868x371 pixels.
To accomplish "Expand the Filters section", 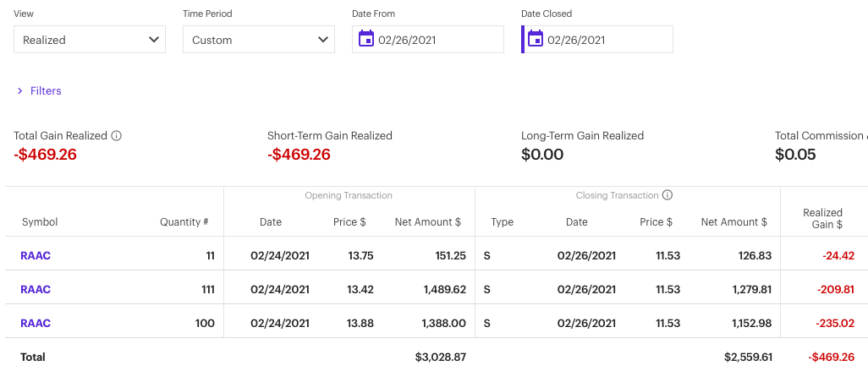I will [39, 90].
